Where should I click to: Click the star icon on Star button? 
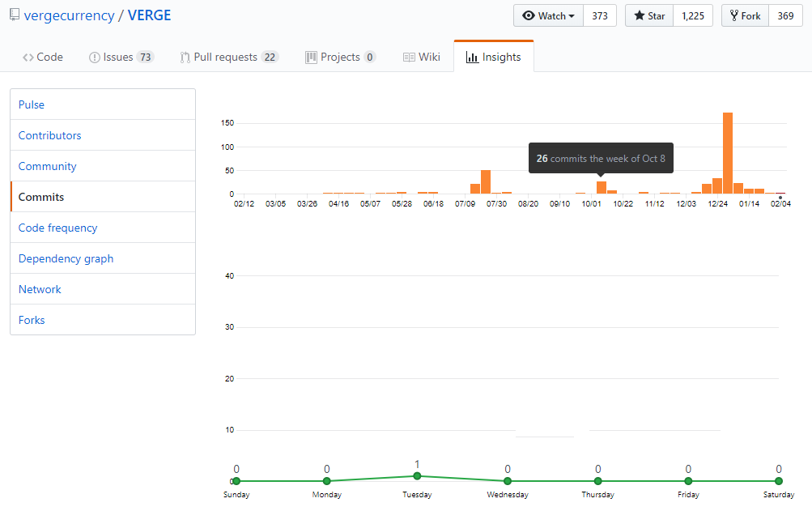point(640,15)
